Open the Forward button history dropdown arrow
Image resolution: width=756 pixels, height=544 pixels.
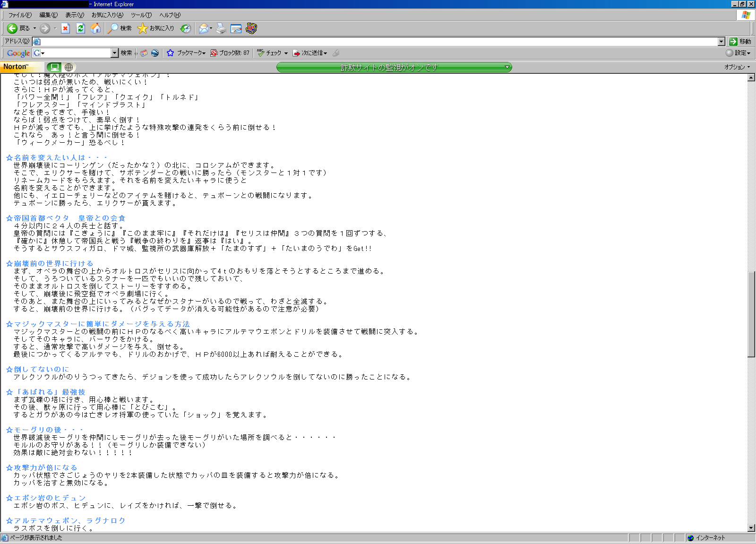pos(55,28)
